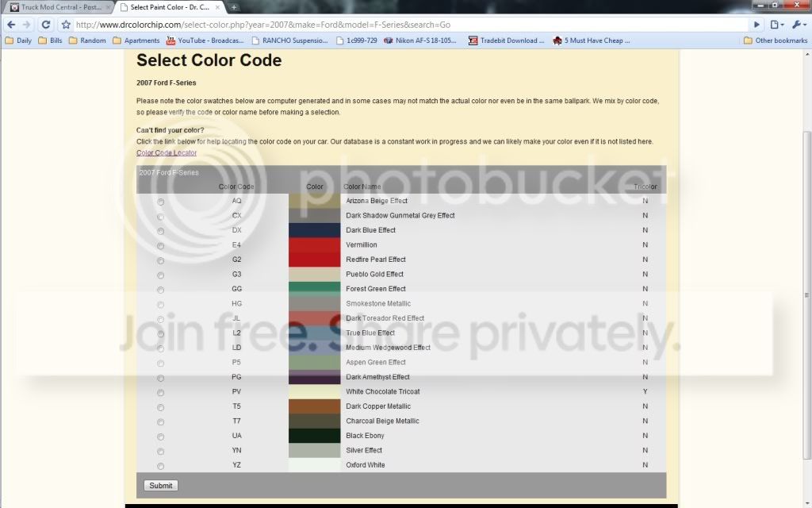
Task: Open the Daily bookmarks folder
Action: click(18, 40)
